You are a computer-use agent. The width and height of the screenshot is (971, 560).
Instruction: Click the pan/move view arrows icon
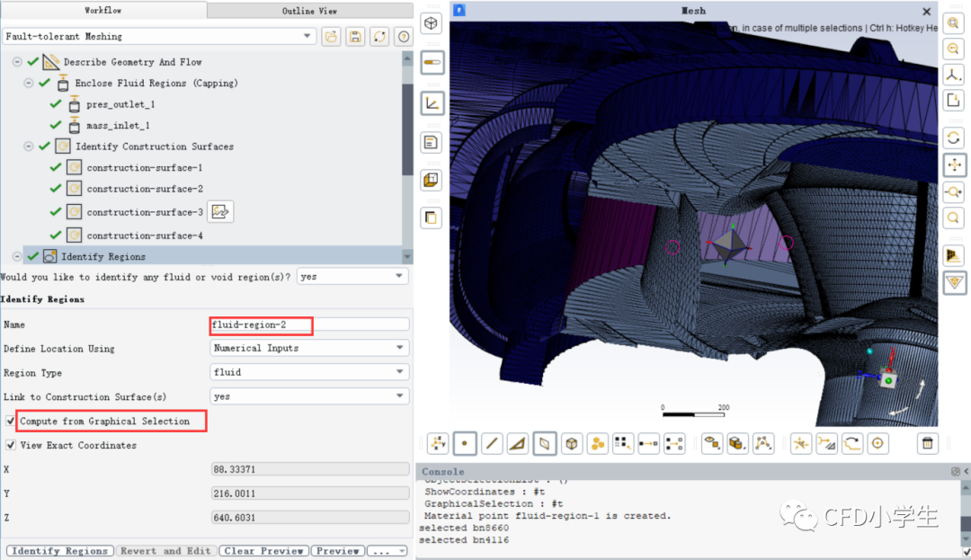(x=954, y=164)
